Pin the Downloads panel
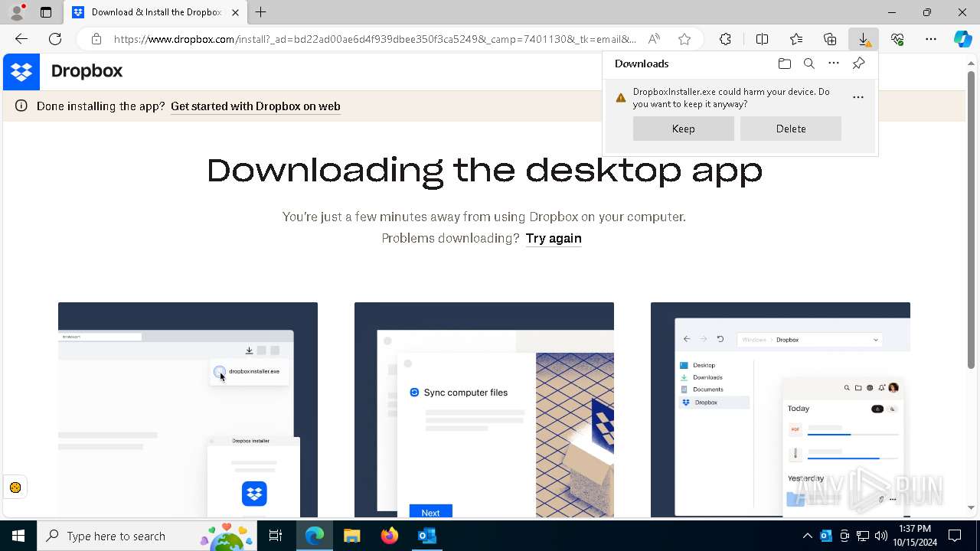980x551 pixels. click(x=858, y=64)
